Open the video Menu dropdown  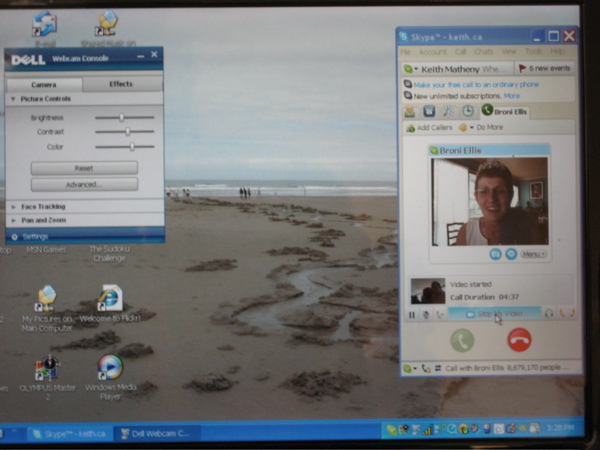533,254
